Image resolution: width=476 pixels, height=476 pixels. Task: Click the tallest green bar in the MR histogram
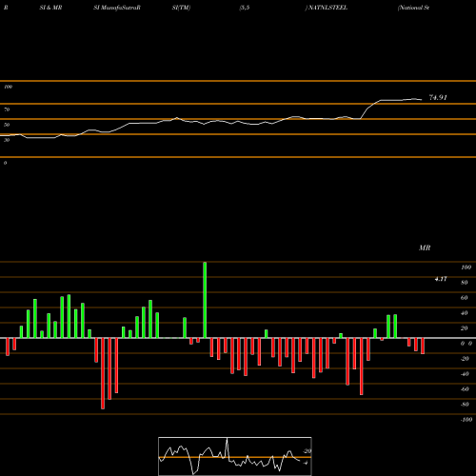click(205, 300)
